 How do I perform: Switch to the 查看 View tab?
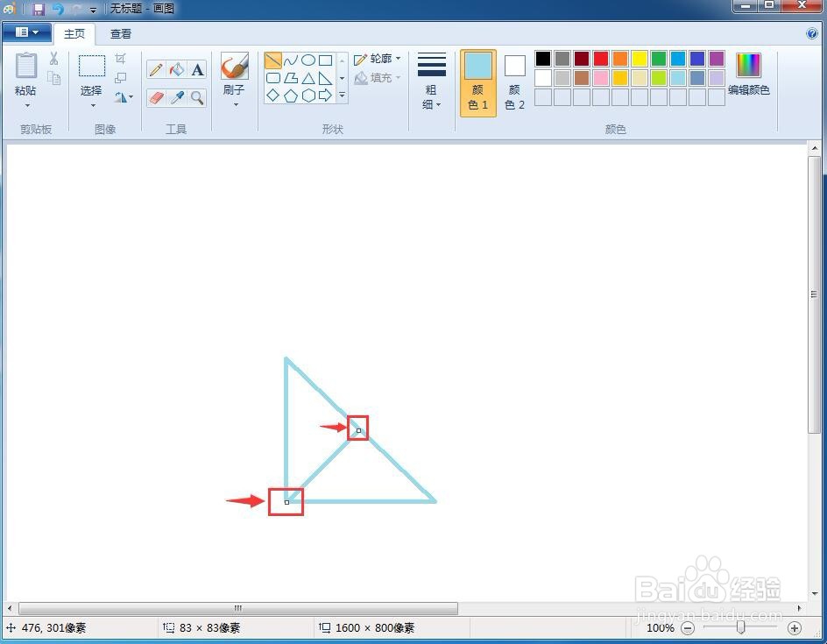(x=121, y=33)
